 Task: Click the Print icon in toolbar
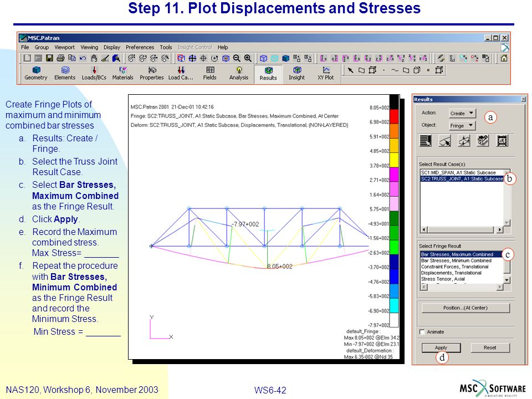click(x=61, y=58)
